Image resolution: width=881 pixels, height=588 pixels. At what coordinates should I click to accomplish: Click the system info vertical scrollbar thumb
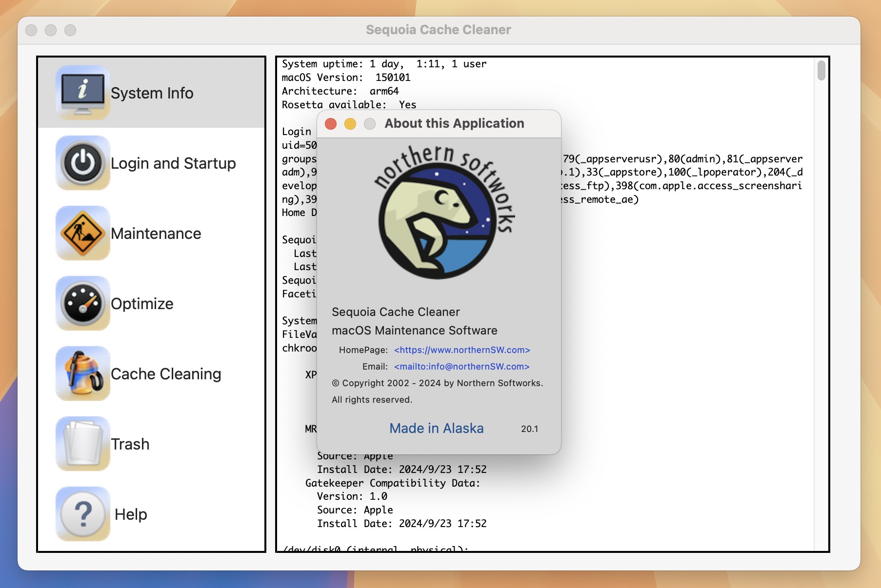pos(821,70)
